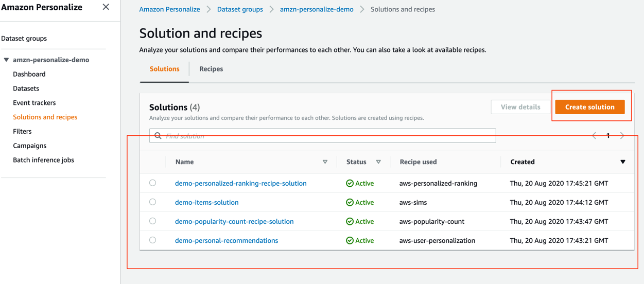
Task: Open demo-items-solution link
Action: [x=207, y=202]
